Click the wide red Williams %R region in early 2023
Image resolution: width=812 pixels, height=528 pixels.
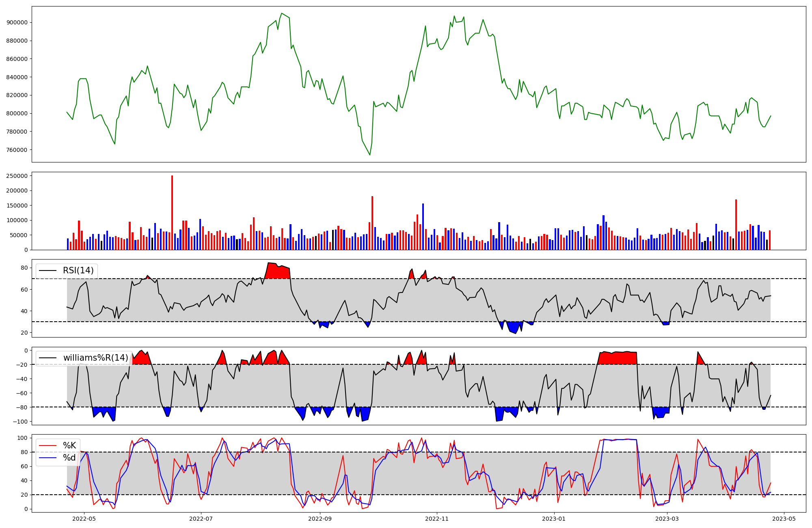pos(618,358)
